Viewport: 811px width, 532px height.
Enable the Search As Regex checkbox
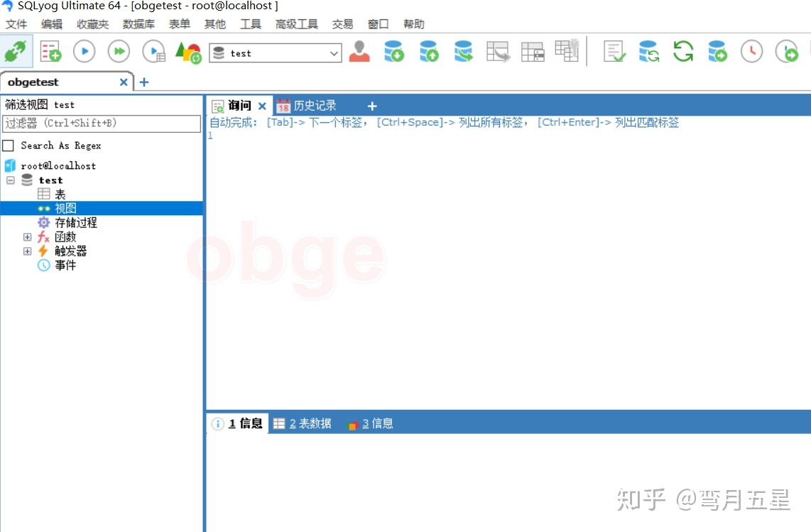click(x=8, y=146)
